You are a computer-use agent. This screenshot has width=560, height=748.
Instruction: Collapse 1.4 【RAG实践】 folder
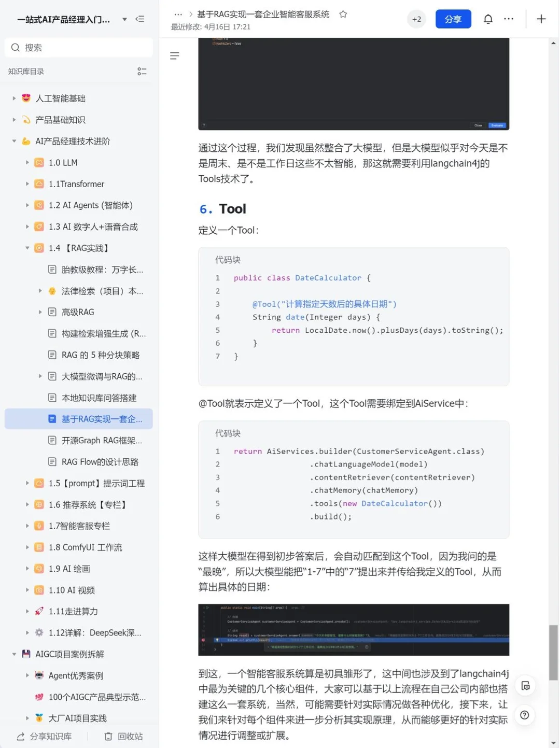click(x=27, y=248)
